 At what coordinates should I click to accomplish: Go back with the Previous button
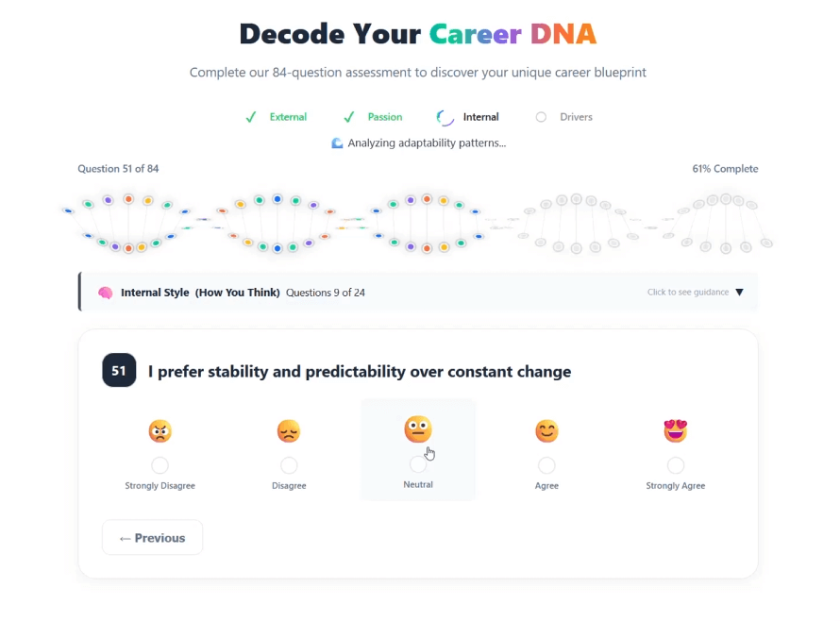click(x=152, y=538)
